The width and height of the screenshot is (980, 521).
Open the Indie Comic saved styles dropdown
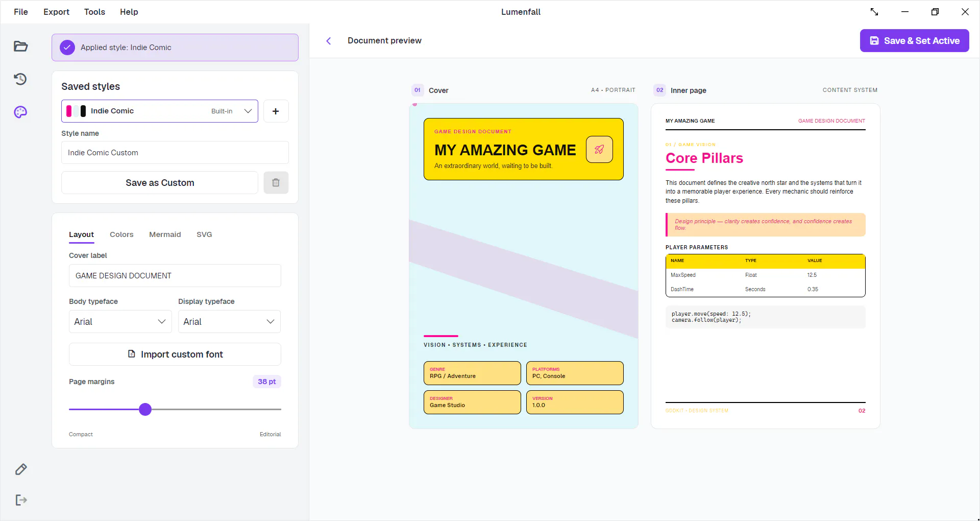click(x=160, y=111)
